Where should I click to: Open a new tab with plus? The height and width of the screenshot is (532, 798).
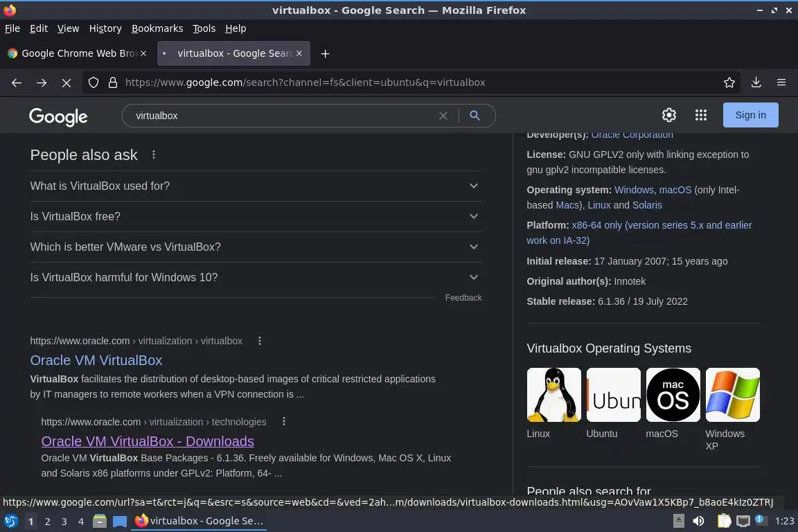pyautogui.click(x=325, y=53)
